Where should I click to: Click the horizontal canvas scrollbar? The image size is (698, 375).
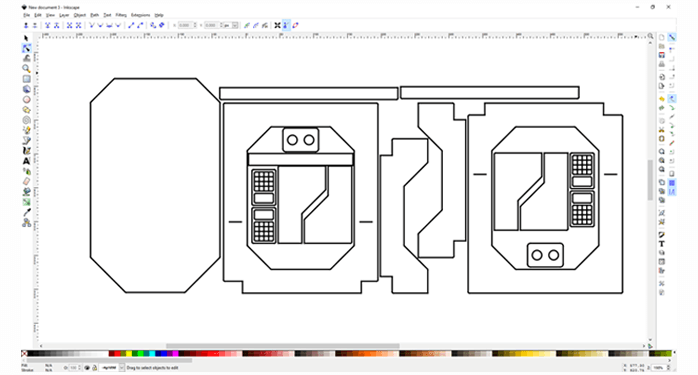coord(283,346)
